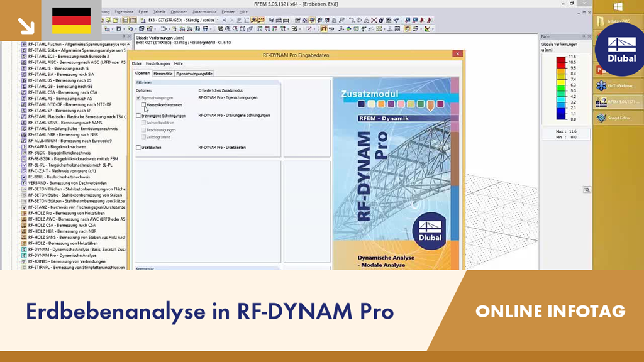Enable Erzwungene Schwingungen checkbox
Viewport: 644px width, 362px height.
click(138, 116)
